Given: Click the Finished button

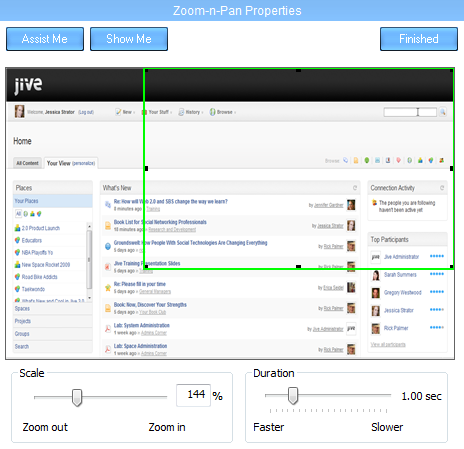Looking at the screenshot, I should (419, 39).
